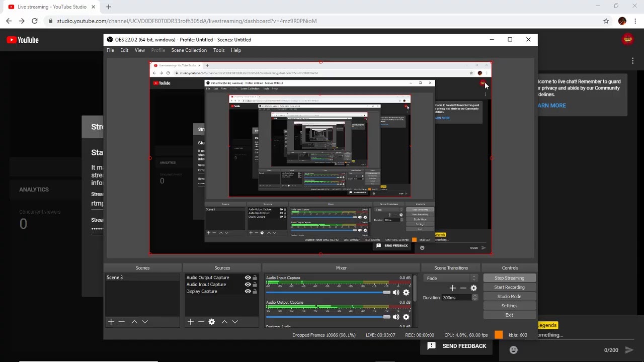The image size is (644, 362).
Task: Click the YouTube logo in Studio header
Action: tap(23, 40)
